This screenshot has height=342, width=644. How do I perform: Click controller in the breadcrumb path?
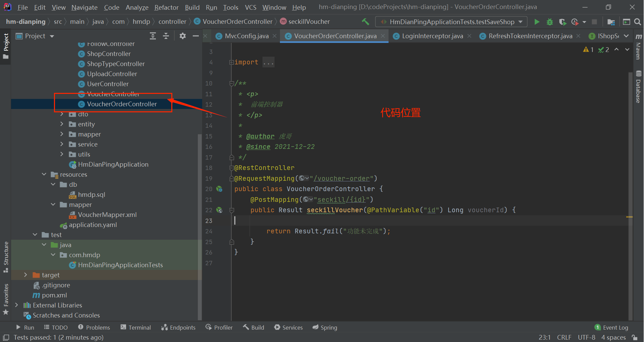pyautogui.click(x=172, y=22)
